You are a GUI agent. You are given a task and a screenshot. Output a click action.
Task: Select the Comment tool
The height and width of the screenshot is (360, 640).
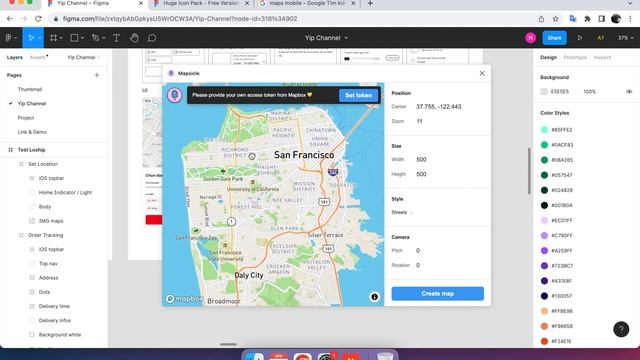click(x=152, y=38)
